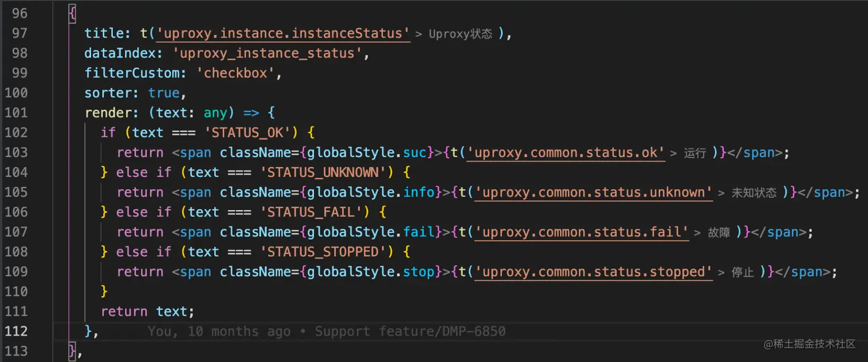Click the render property name
Screen dimensions: 868x362
tap(108, 113)
